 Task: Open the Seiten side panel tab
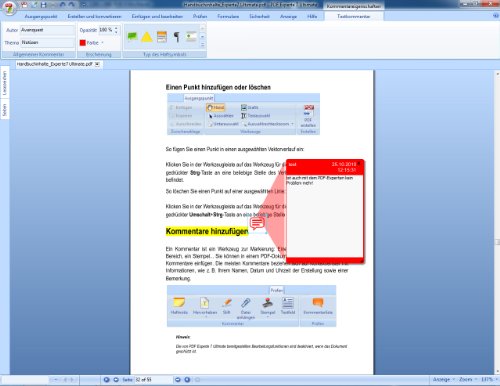tap(5, 110)
